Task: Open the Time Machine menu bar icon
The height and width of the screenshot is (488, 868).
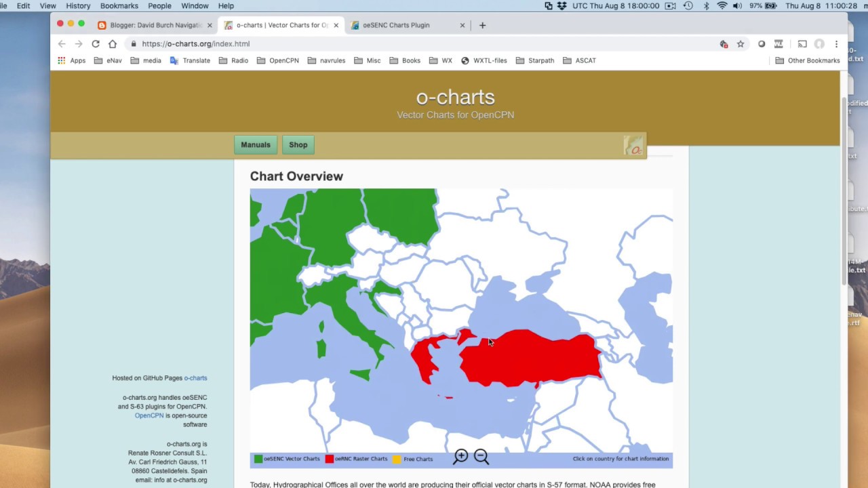Action: point(688,5)
